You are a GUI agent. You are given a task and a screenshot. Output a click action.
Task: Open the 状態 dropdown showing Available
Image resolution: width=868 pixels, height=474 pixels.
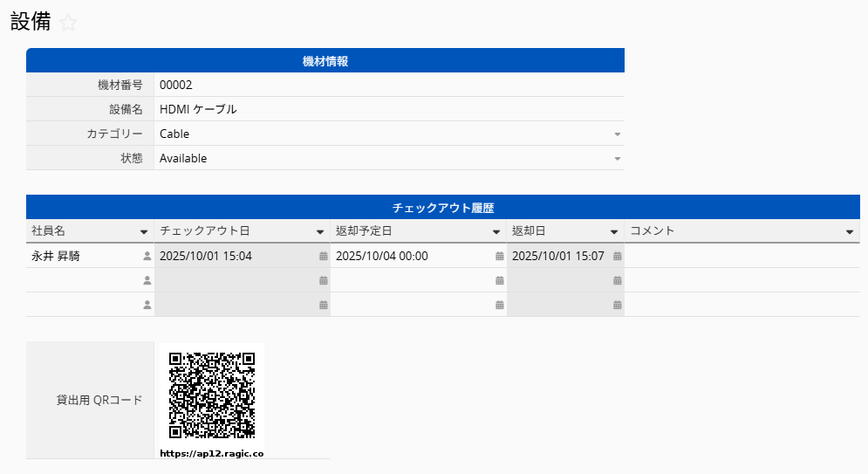click(617, 159)
